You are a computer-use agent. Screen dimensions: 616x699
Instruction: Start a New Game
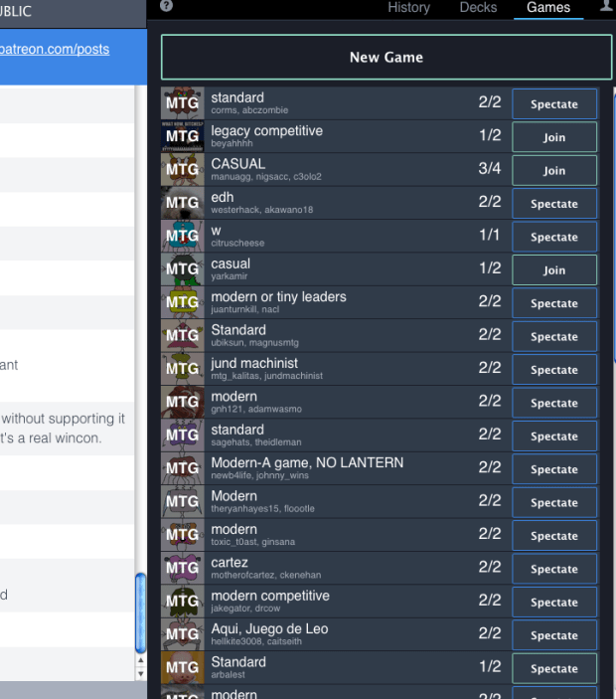click(x=386, y=57)
